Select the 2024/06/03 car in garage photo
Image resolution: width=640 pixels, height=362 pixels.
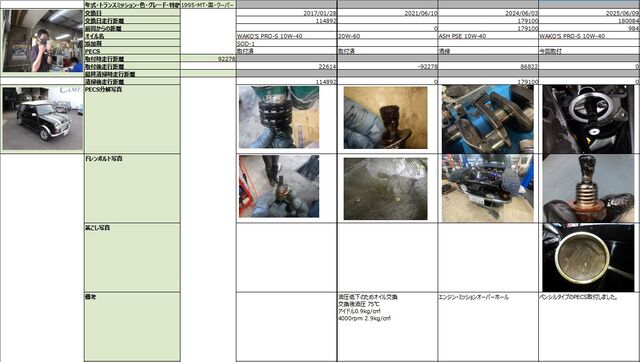487,188
